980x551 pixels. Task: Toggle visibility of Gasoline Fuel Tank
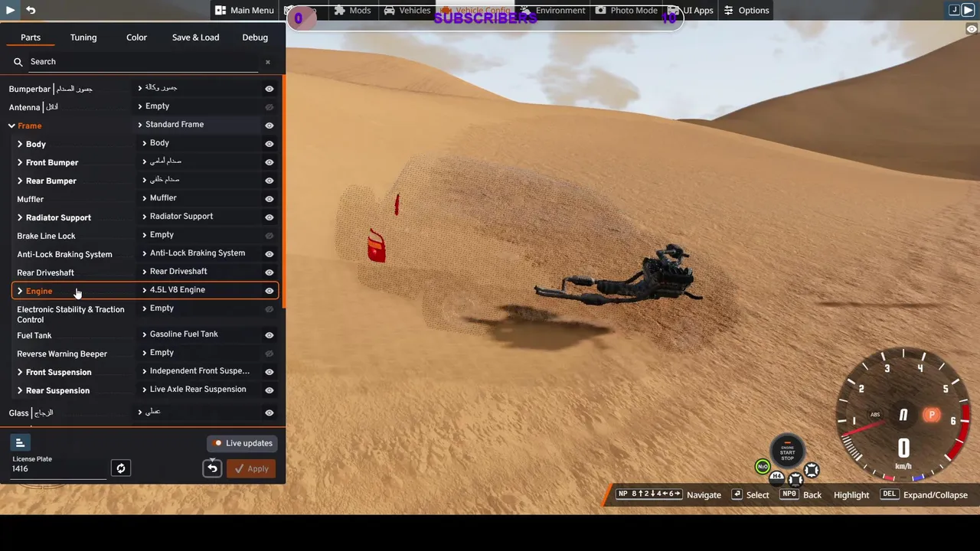click(x=269, y=335)
